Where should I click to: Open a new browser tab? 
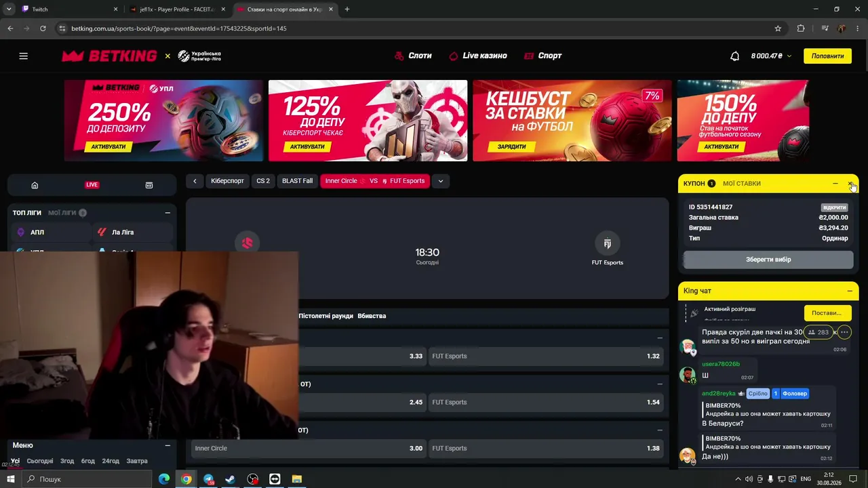point(347,9)
